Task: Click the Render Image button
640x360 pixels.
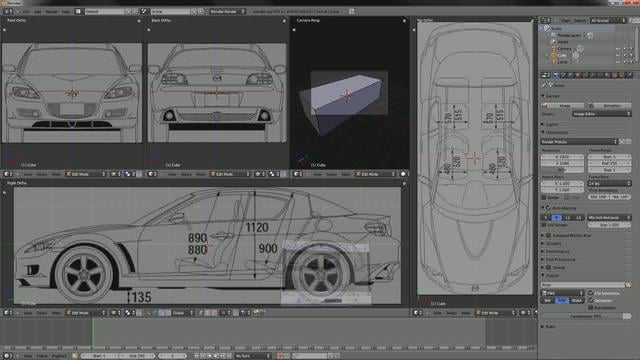Action: (564, 105)
